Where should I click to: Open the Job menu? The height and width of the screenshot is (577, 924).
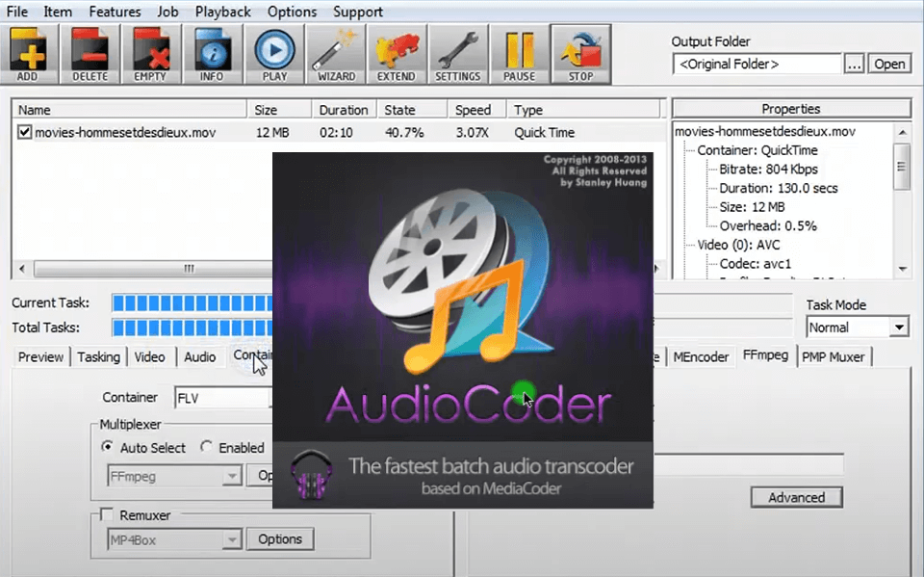pos(167,12)
